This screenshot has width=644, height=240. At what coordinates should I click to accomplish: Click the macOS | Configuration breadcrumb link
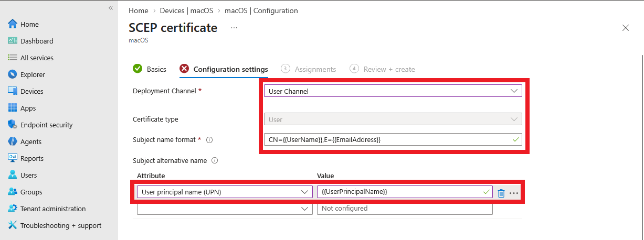(x=261, y=10)
